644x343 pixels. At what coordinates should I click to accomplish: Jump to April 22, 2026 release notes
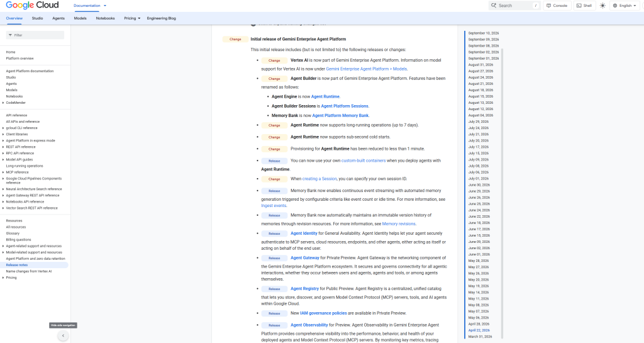[x=479, y=330]
